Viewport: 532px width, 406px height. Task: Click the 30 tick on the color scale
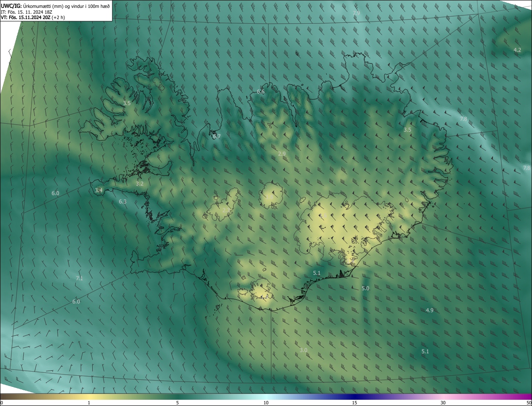tap(443, 403)
